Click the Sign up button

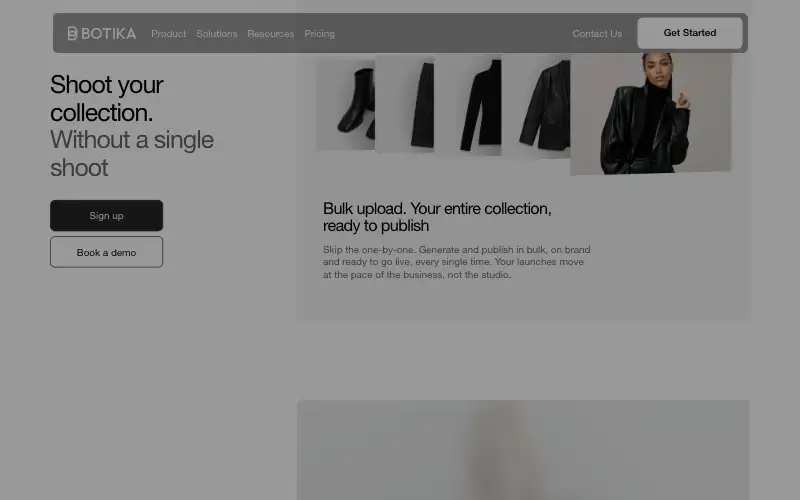[107, 215]
